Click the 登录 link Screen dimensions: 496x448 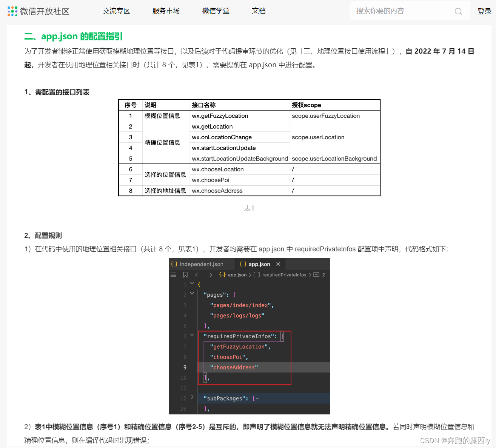click(x=485, y=11)
